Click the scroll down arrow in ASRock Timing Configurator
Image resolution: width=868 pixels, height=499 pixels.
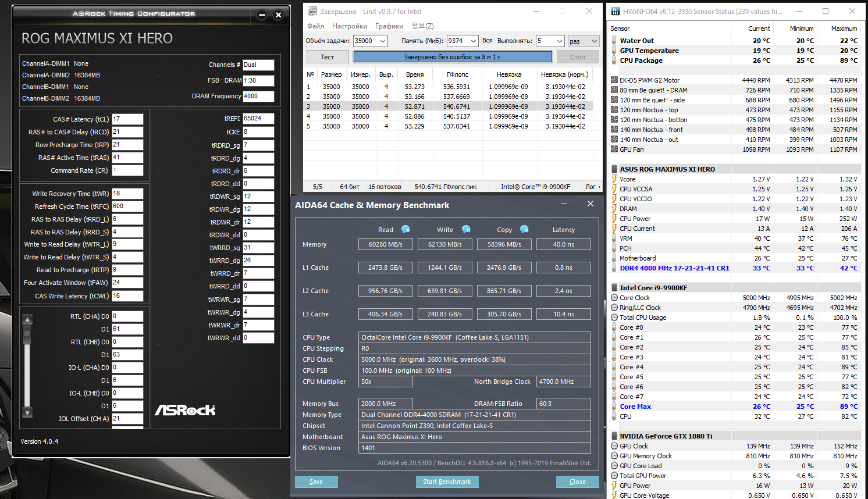pyautogui.click(x=27, y=413)
